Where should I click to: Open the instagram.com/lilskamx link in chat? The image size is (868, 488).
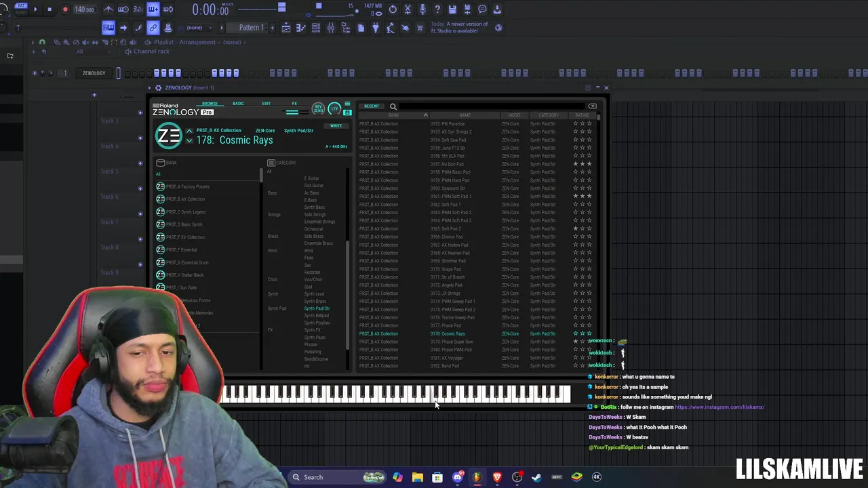click(719, 407)
